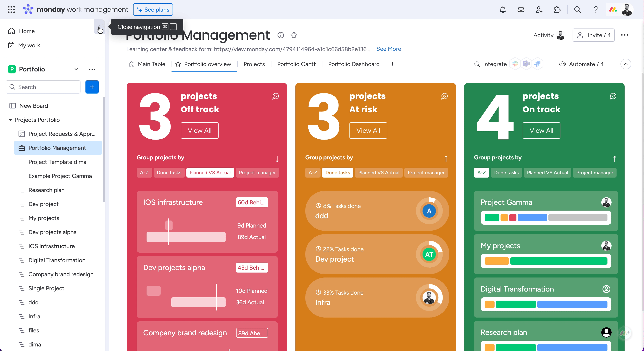Close navigation with the collapse arrow
The height and width of the screenshot is (351, 644).
click(x=99, y=27)
